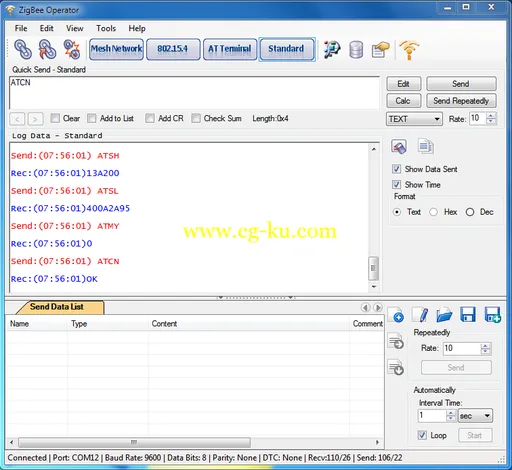Select the Hex format radio button

coord(433,212)
